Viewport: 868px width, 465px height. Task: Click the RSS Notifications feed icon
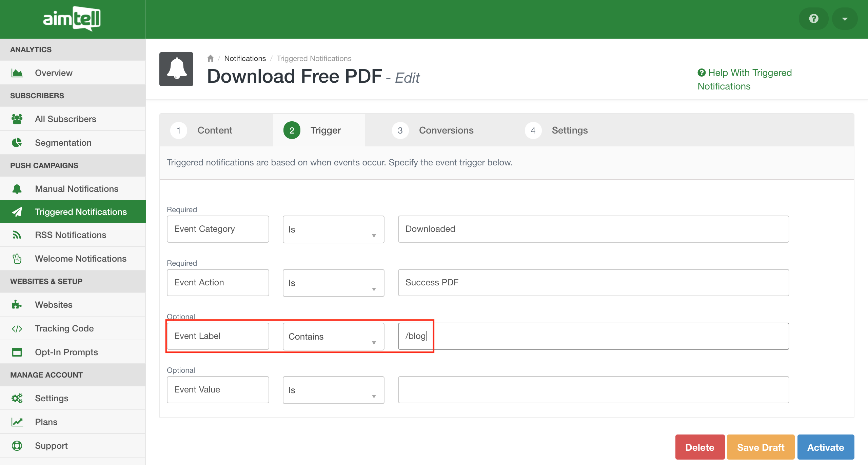17,235
